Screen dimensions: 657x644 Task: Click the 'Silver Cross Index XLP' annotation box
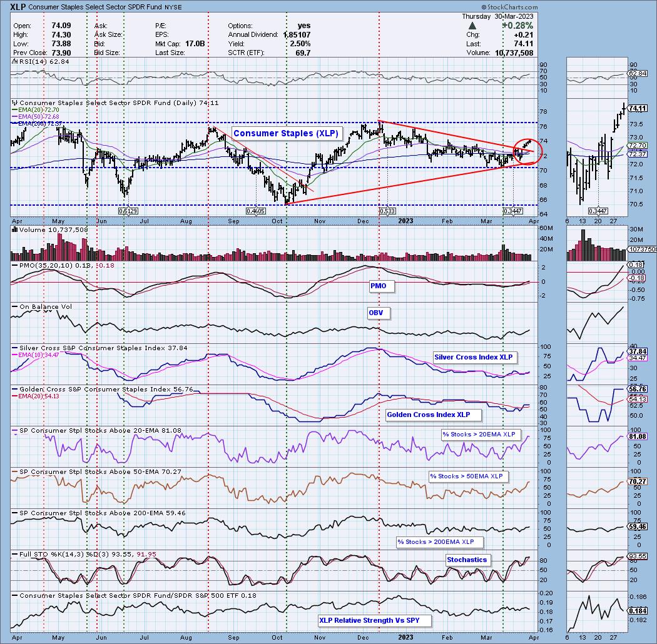click(474, 357)
